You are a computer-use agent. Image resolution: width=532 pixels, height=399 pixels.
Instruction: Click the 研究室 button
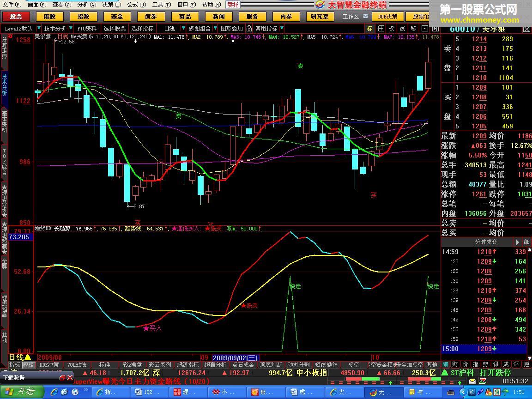[320, 17]
